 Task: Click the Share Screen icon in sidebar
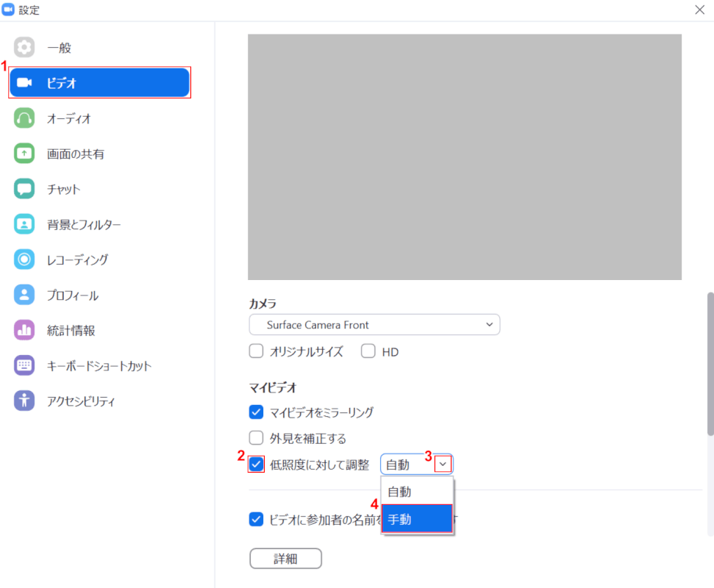(24, 154)
